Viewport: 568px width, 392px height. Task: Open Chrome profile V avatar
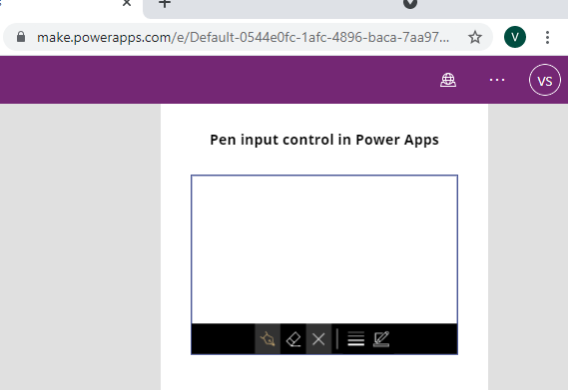(515, 37)
